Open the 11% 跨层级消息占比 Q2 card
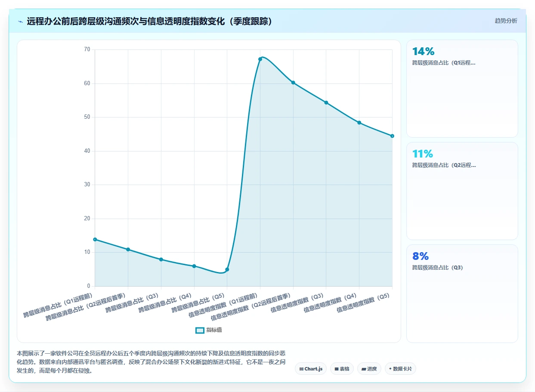535x392 pixels. tap(462, 191)
